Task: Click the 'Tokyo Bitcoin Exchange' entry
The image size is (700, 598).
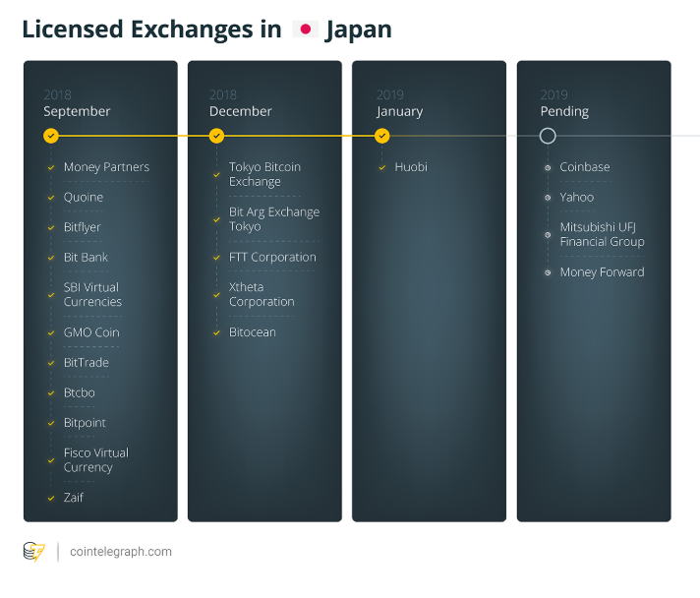Action: click(264, 174)
